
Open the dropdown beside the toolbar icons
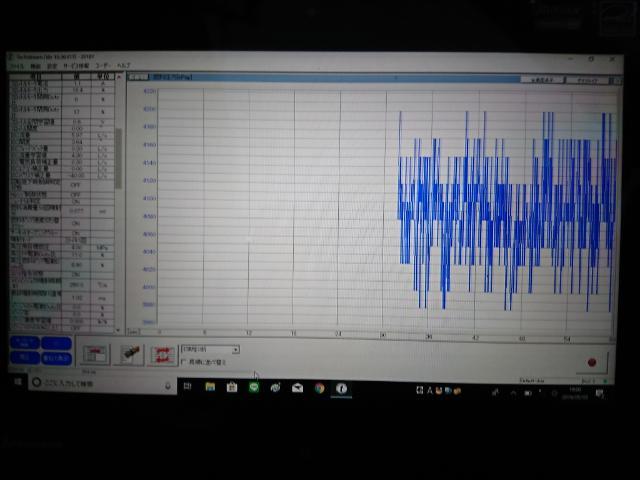click(x=210, y=350)
